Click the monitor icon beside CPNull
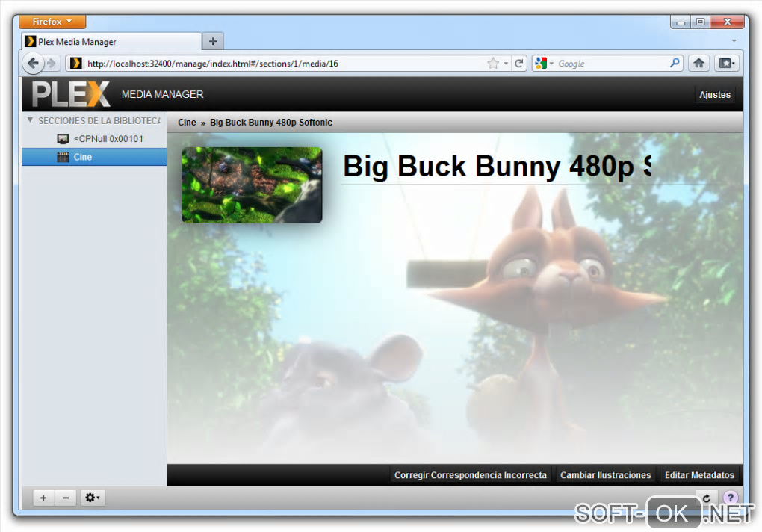 click(x=63, y=139)
